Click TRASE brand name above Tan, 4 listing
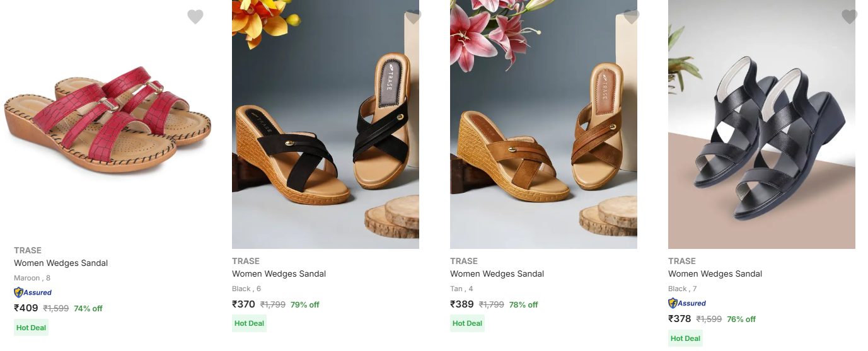Image resolution: width=868 pixels, height=351 pixels. pos(464,261)
